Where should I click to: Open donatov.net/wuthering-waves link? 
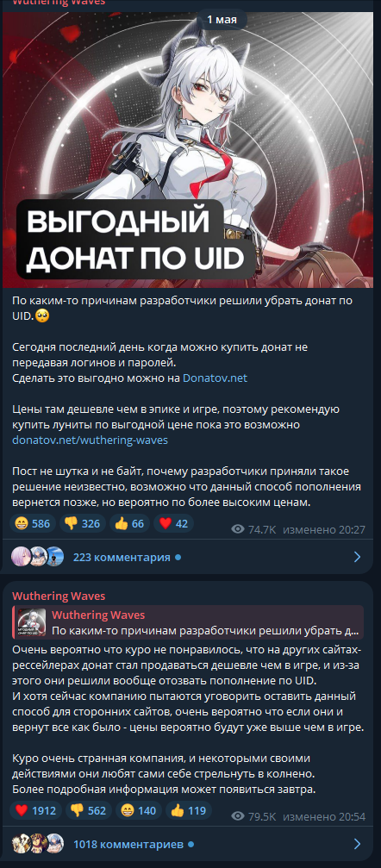point(90,440)
